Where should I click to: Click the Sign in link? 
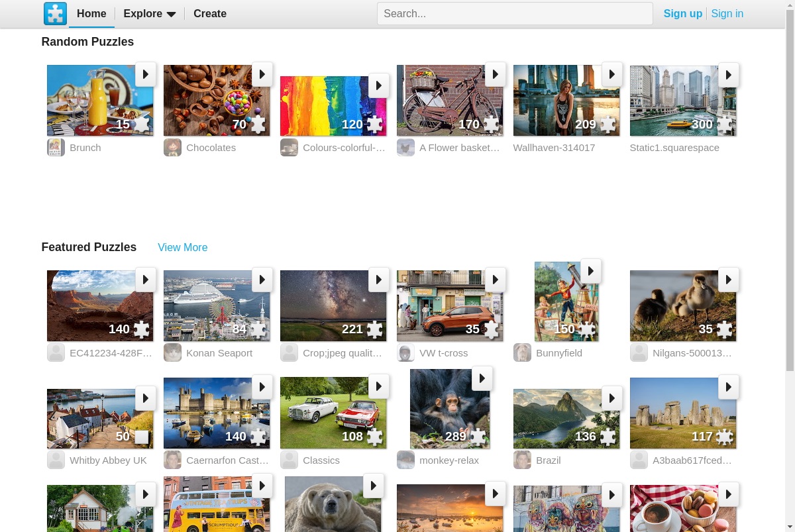(727, 13)
